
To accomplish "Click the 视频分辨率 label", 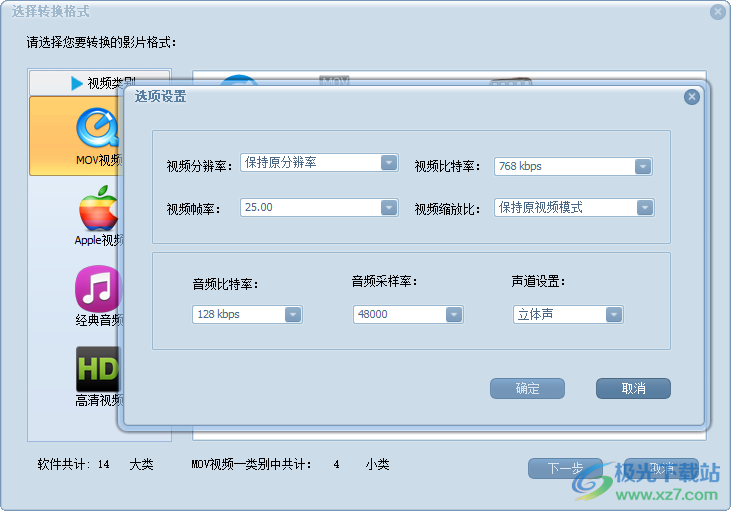I will point(199,166).
